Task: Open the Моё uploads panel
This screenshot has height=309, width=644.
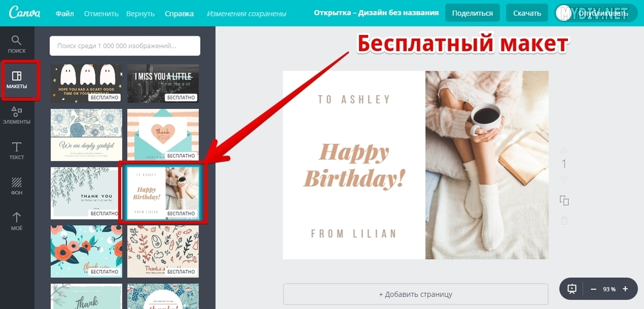Action: pos(17,221)
